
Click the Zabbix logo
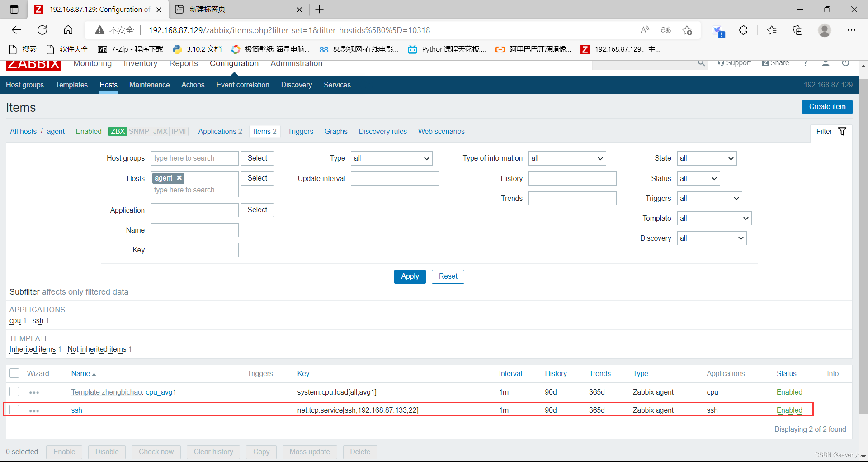(33, 65)
